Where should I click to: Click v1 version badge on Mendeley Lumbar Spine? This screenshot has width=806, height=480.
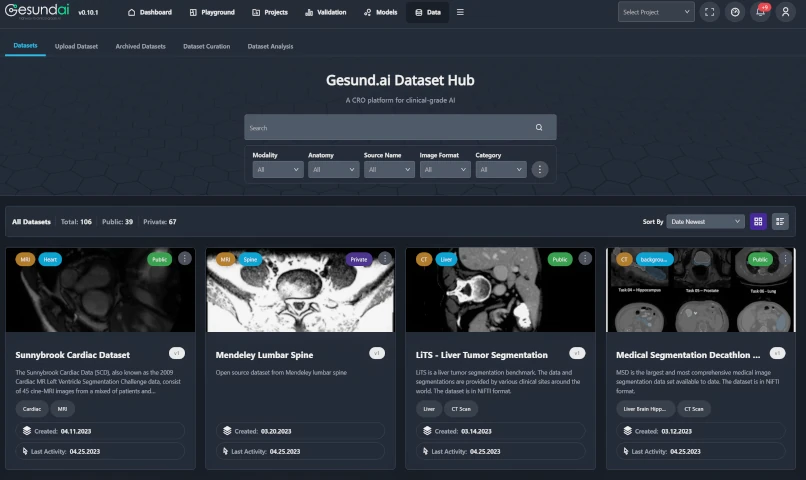coord(377,353)
